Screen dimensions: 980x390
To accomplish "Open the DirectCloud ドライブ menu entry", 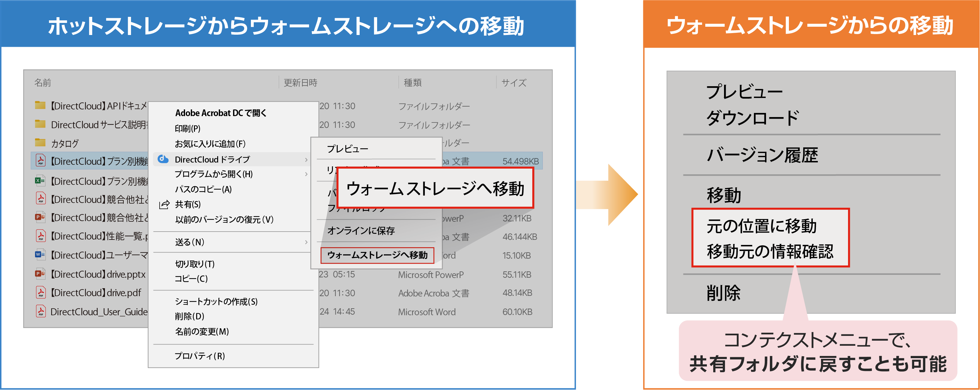I will pyautogui.click(x=232, y=159).
